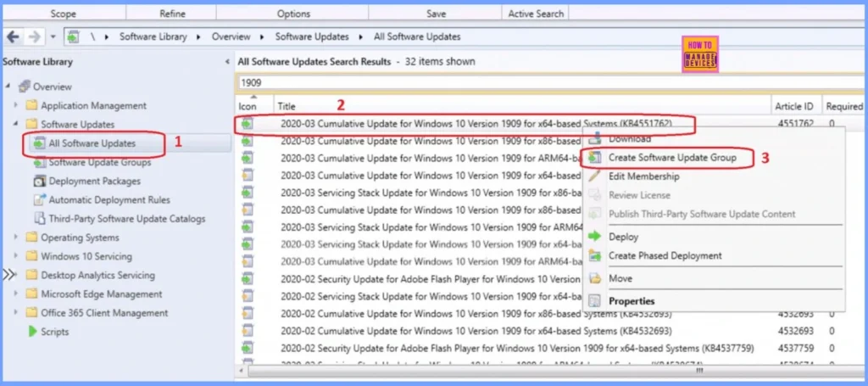
Task: Select 2020-02 Cumulative Update x64 KB4532693 row
Action: pos(551,331)
